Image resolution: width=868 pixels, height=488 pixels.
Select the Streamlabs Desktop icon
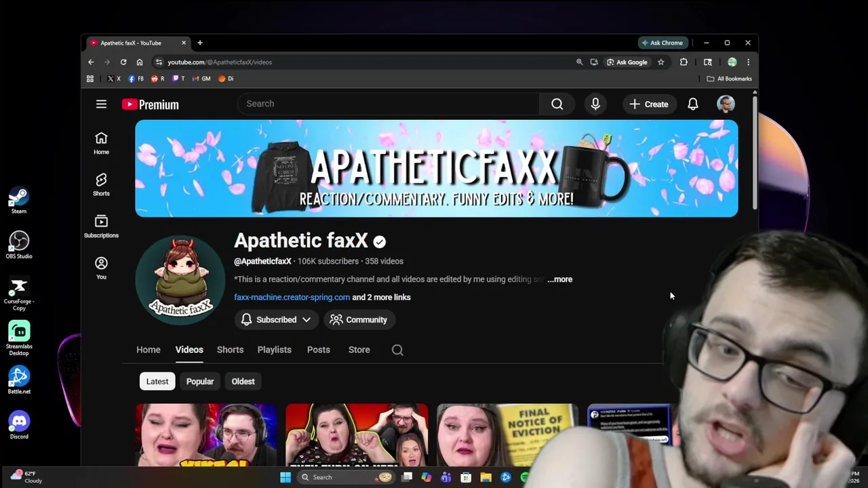click(x=19, y=338)
